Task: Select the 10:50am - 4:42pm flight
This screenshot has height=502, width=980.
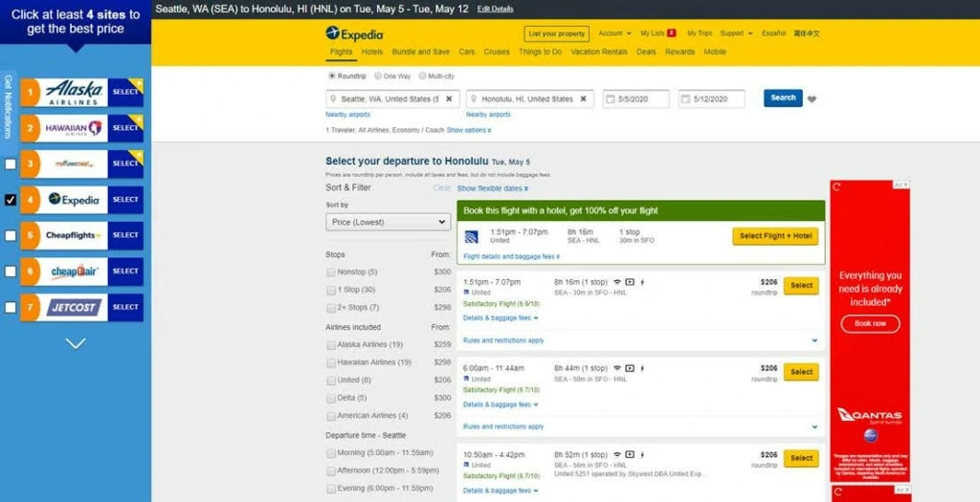Action: click(801, 458)
